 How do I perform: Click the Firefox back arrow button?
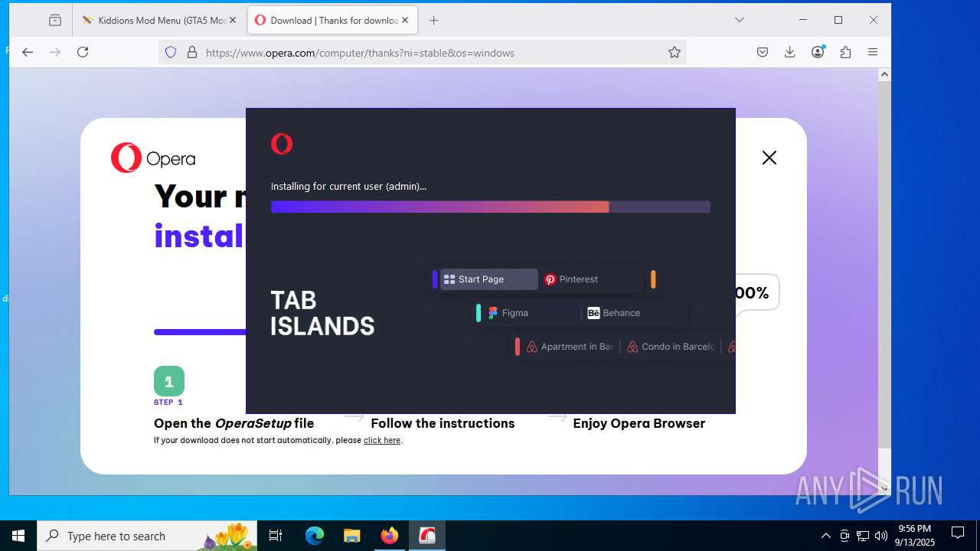coord(28,52)
